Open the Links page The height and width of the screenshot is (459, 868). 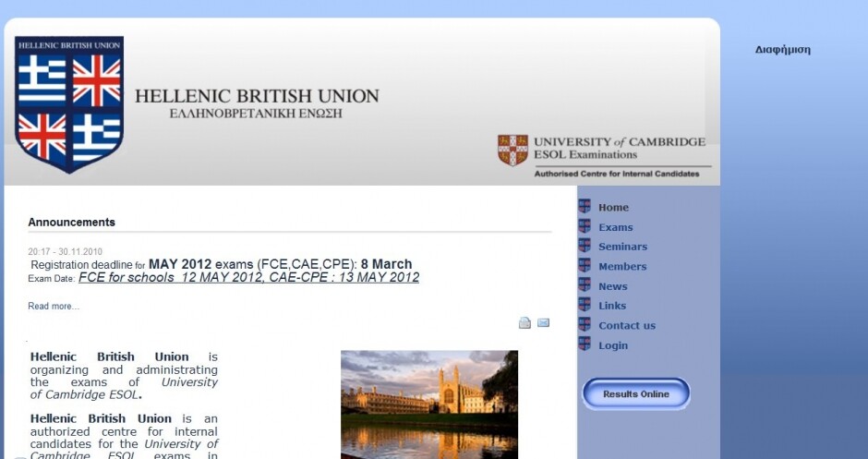(x=612, y=307)
